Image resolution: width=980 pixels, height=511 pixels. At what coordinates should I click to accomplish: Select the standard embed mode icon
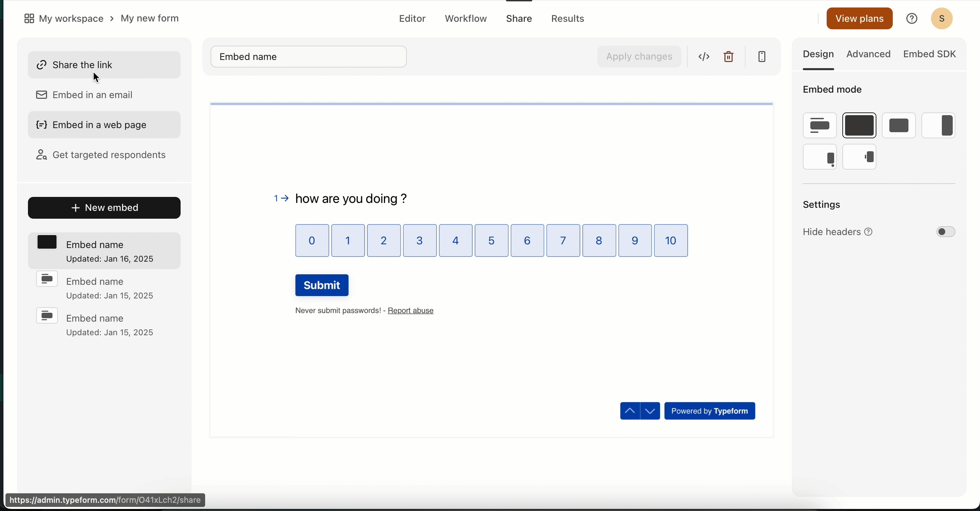(x=820, y=125)
